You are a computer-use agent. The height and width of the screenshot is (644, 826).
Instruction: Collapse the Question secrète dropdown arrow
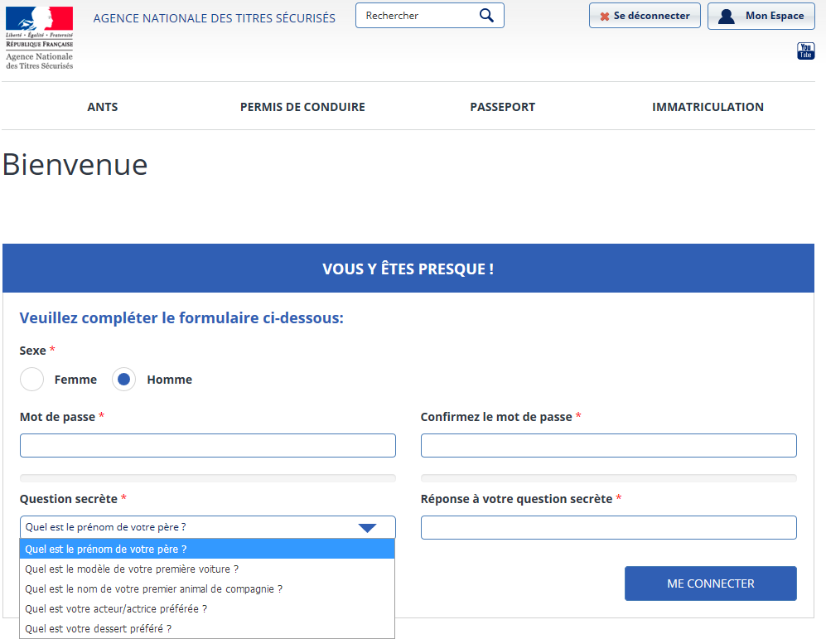[367, 528]
